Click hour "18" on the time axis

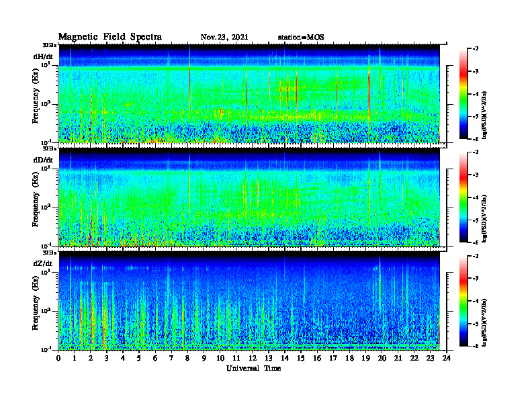coord(349,359)
